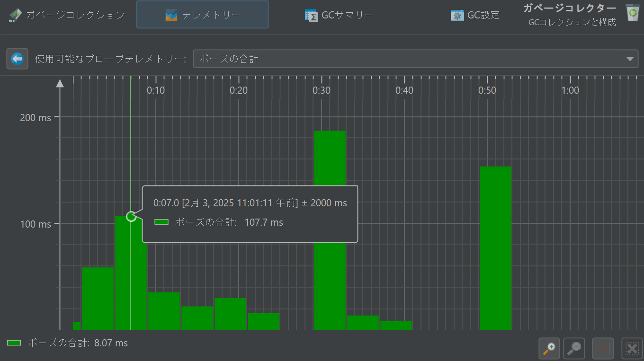The height and width of the screenshot is (361, 644).
Task: Click the 107.7 ms tooltip value
Action: (x=264, y=222)
